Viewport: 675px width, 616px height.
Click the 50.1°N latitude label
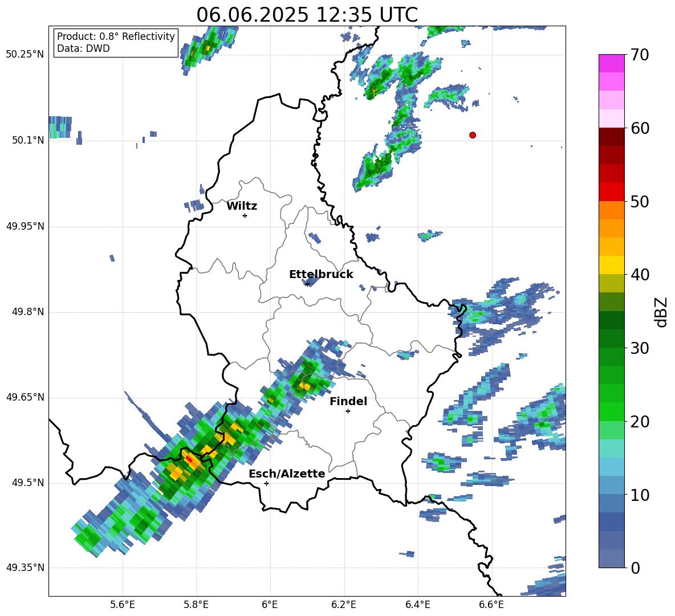pyautogui.click(x=28, y=140)
